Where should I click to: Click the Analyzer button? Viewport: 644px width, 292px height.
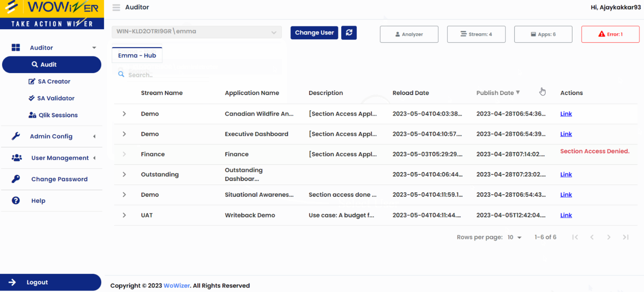(409, 34)
